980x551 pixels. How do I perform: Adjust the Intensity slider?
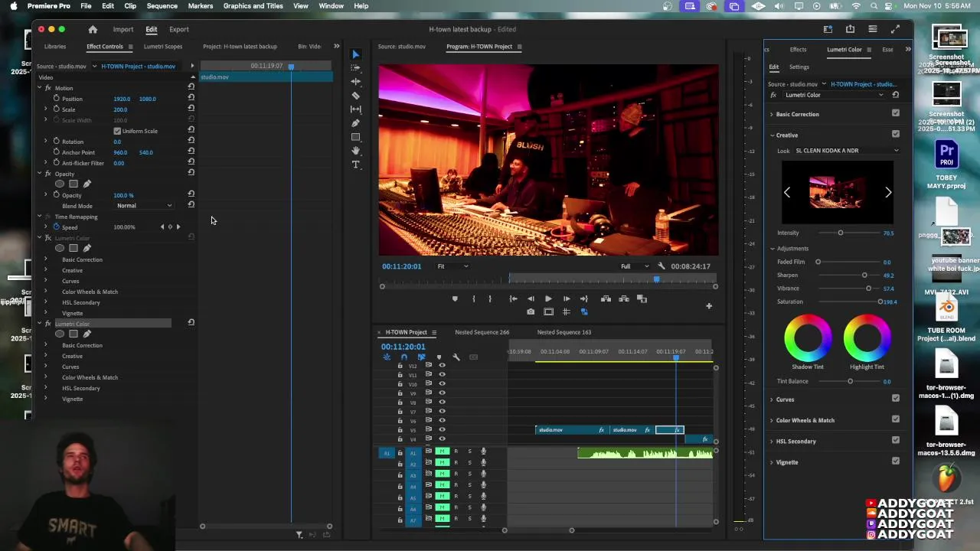pos(841,233)
